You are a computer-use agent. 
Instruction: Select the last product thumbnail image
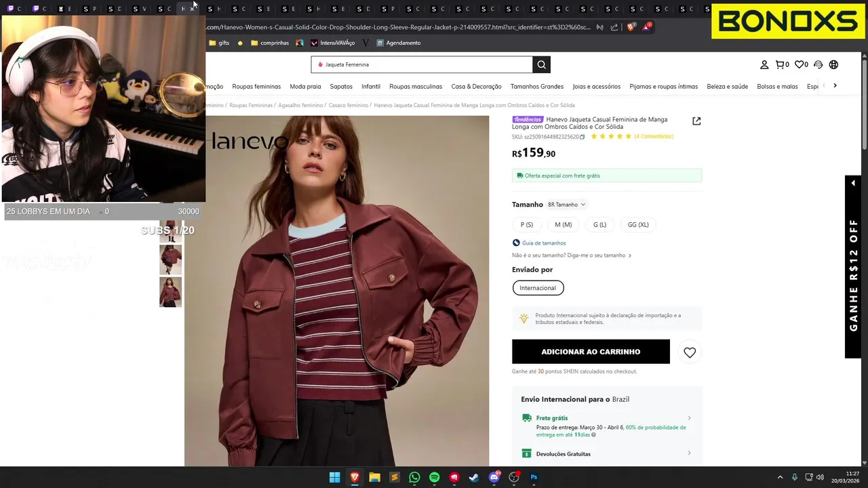[170, 292]
